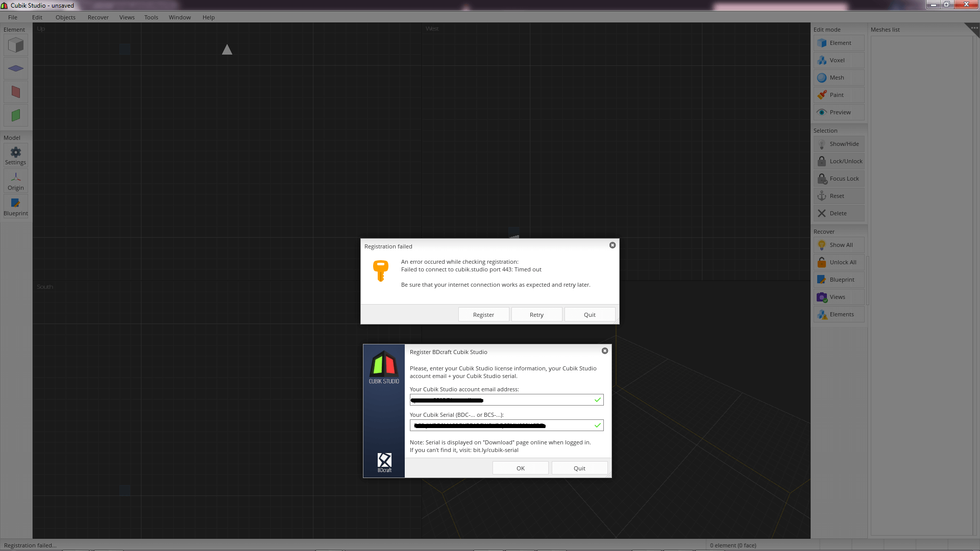The image size is (980, 551).
Task: Click OK in Register Cubik Studio dialog
Action: point(521,468)
